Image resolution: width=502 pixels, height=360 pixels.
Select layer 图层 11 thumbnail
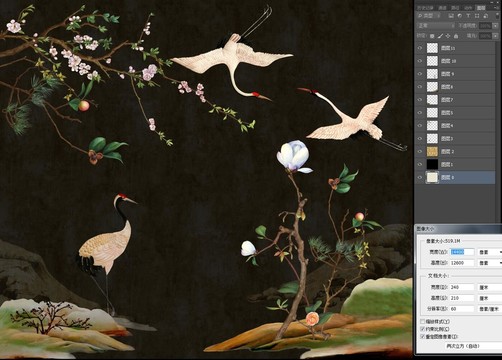click(432, 48)
